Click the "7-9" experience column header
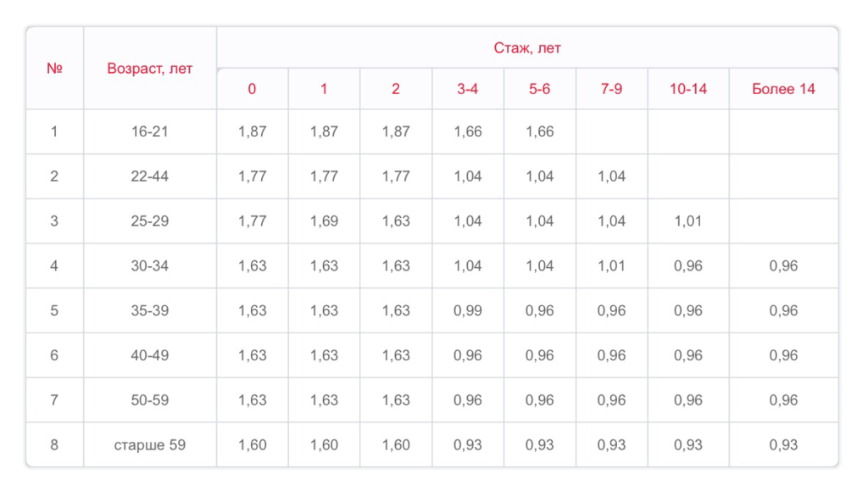868x491 pixels. pos(611,89)
